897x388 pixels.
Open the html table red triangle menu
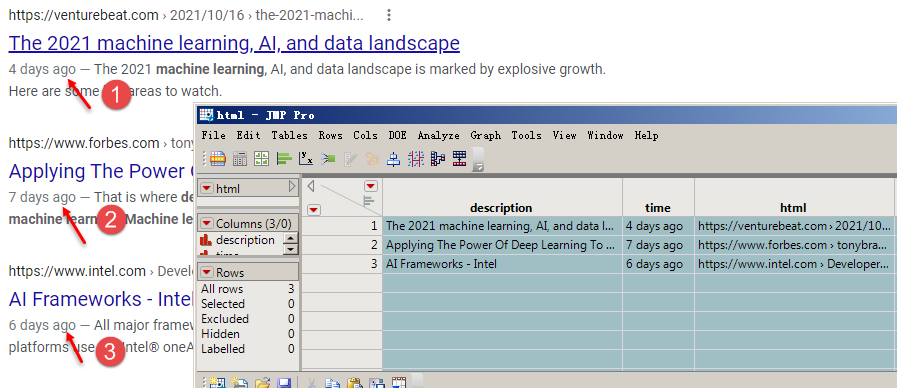click(x=207, y=188)
